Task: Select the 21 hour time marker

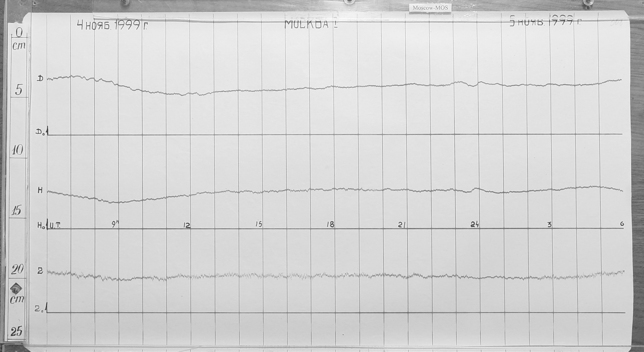Action: (x=401, y=225)
